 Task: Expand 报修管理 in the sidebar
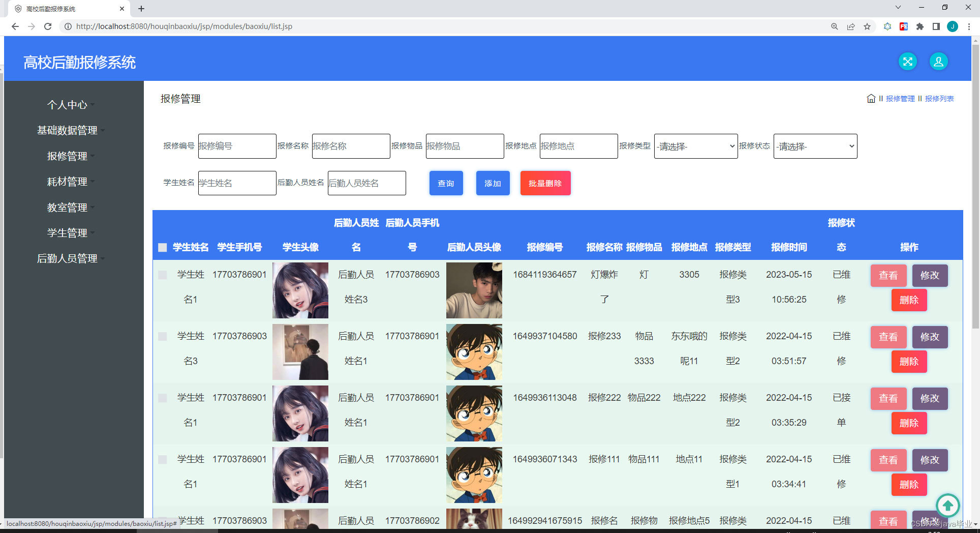click(x=71, y=156)
